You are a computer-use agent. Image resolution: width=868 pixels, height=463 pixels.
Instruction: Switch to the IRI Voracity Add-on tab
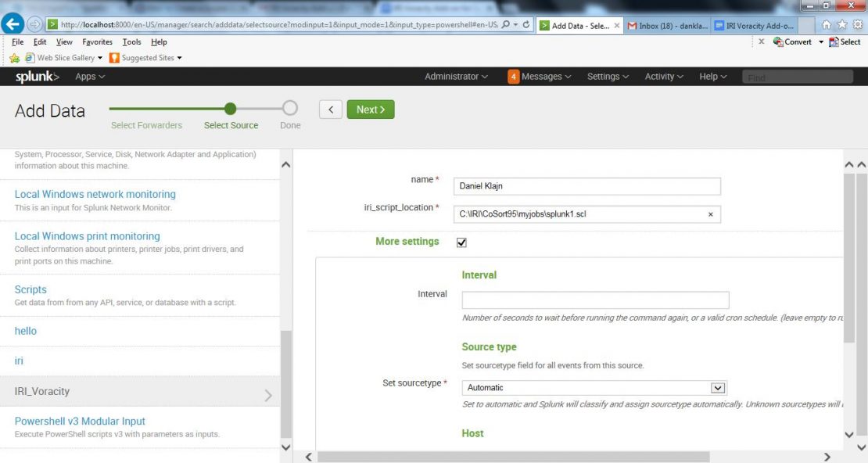(755, 26)
